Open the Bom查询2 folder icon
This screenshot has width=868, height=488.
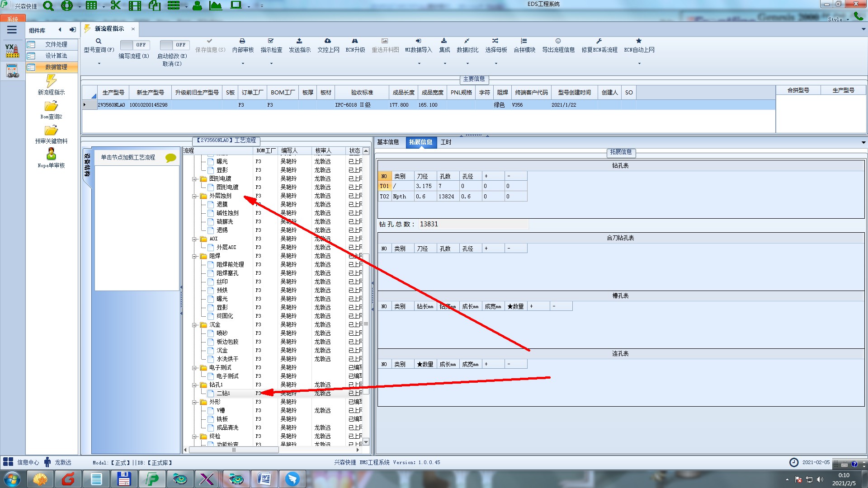point(51,106)
